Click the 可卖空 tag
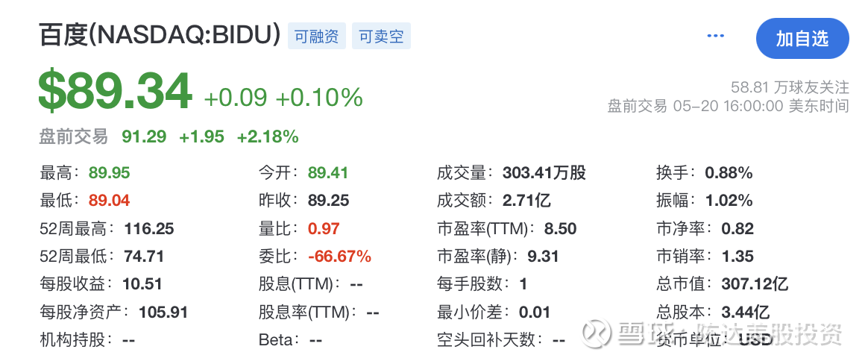The height and width of the screenshot is (361, 868). click(x=381, y=37)
